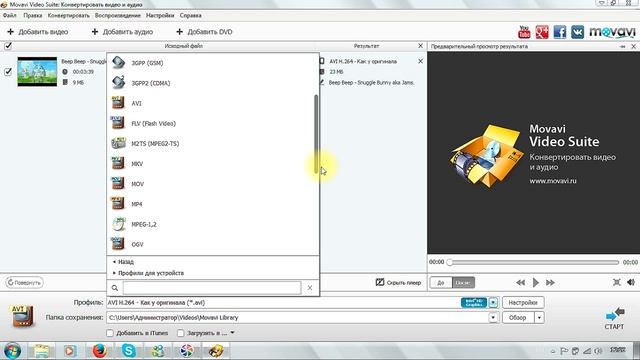Enable Загрузить в... checkbox
640x360 pixels.
(180, 333)
